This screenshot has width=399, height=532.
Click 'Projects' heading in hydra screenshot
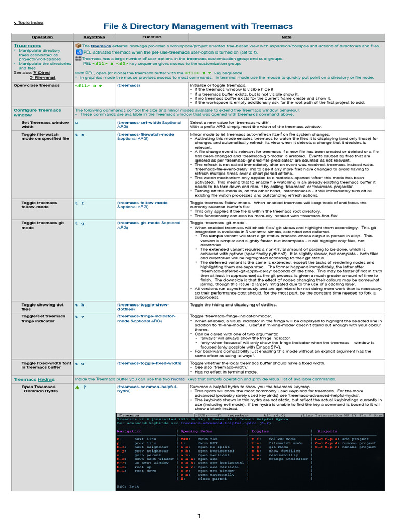pyautogui.click(x=327, y=431)
